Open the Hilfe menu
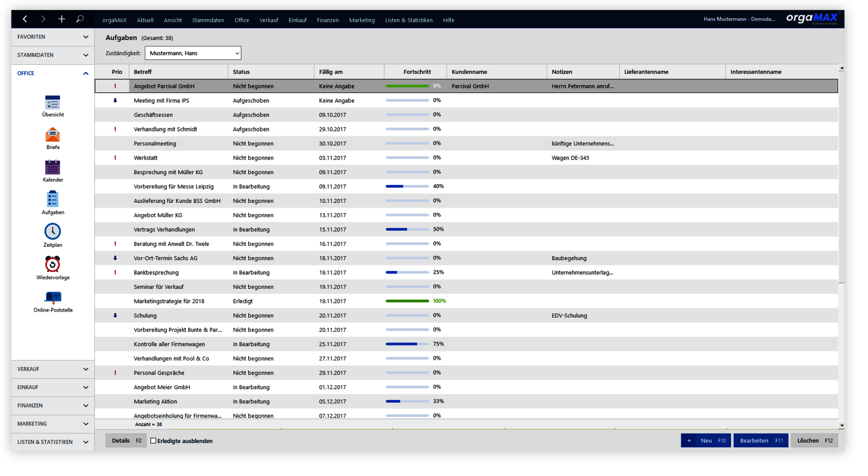This screenshot has height=476, width=868. coord(449,20)
